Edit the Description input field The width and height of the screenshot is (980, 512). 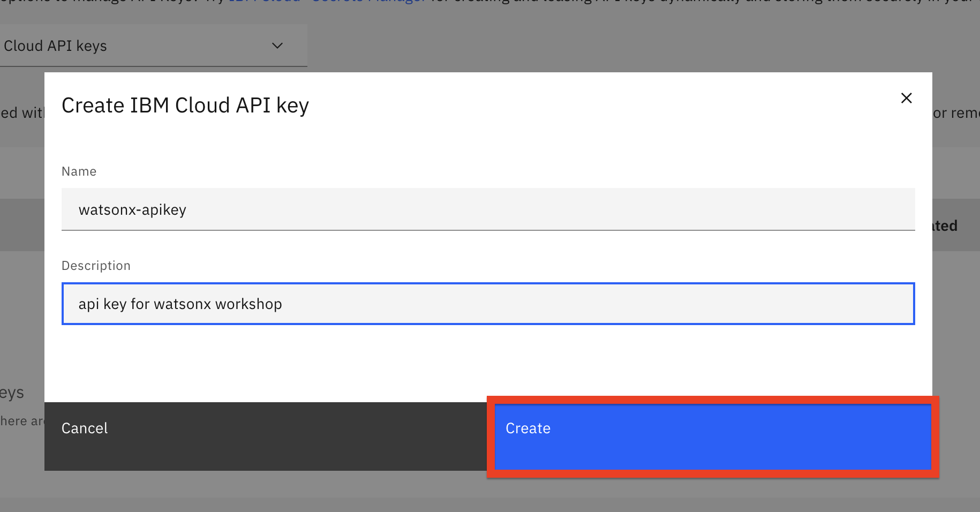click(x=488, y=304)
